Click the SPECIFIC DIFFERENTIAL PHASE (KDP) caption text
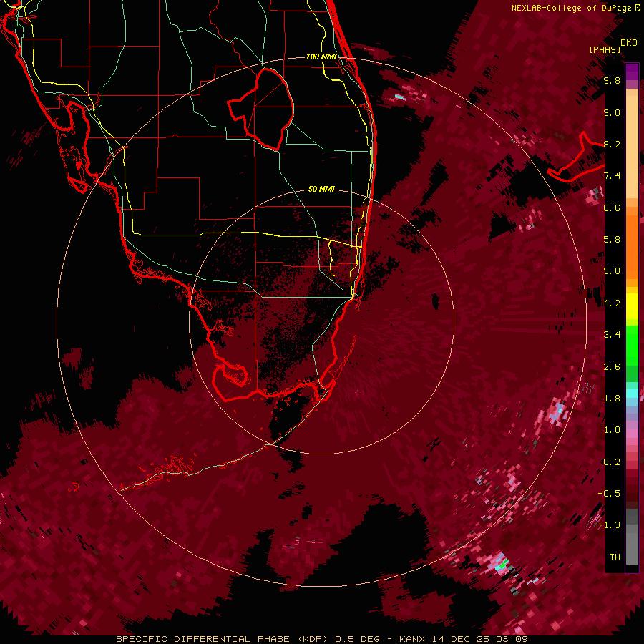 [223, 639]
